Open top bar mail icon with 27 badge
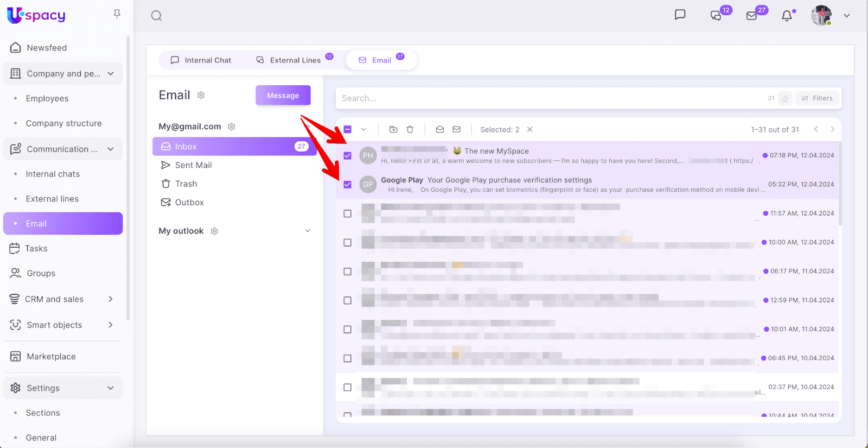Image resolution: width=868 pixels, height=448 pixels. [752, 16]
